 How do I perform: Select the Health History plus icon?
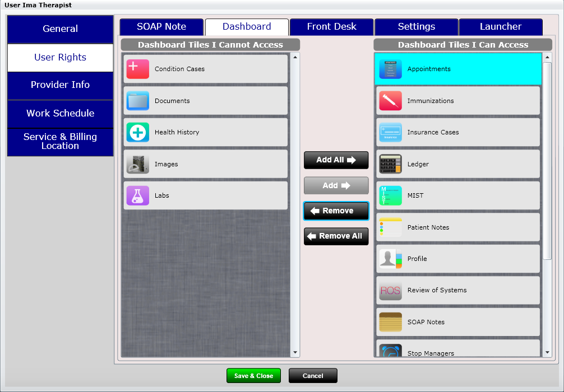pos(137,132)
